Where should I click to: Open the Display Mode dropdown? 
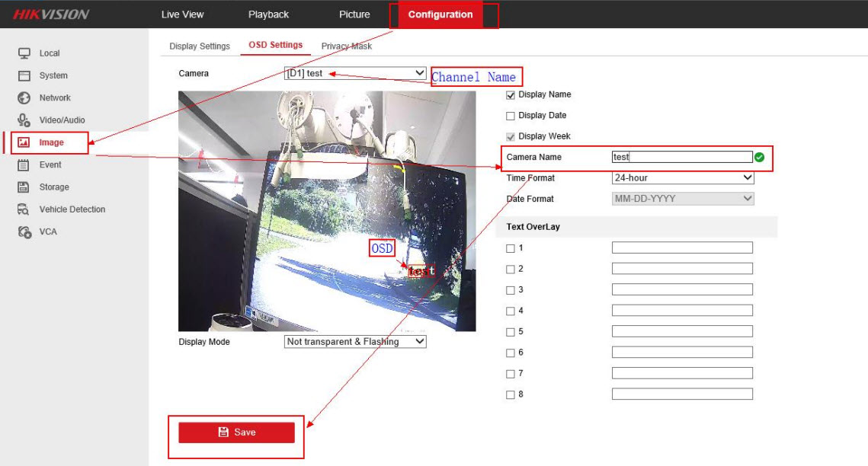tap(354, 342)
